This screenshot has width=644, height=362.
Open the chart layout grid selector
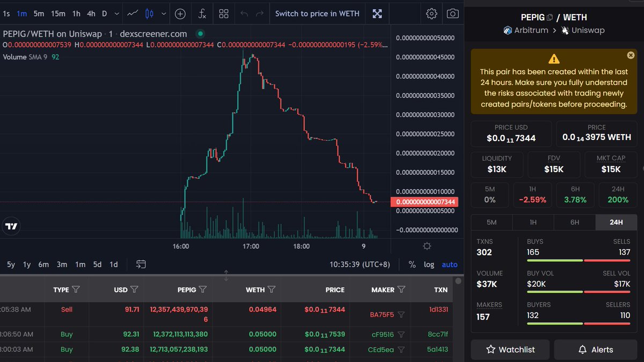pyautogui.click(x=224, y=13)
